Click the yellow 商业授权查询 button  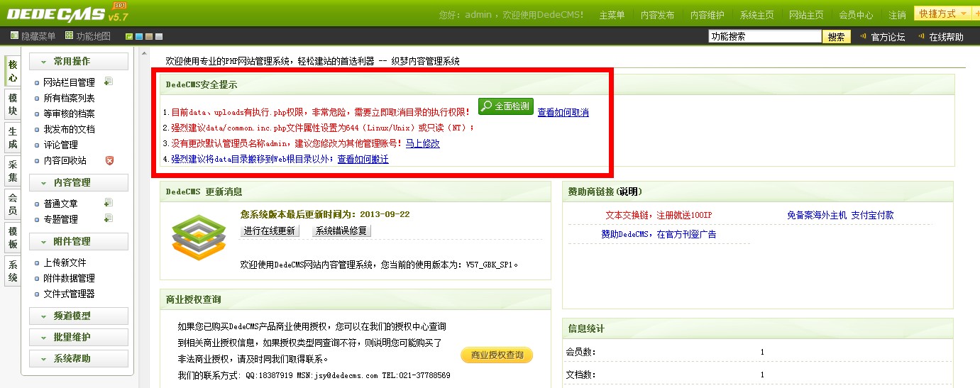coord(497,355)
